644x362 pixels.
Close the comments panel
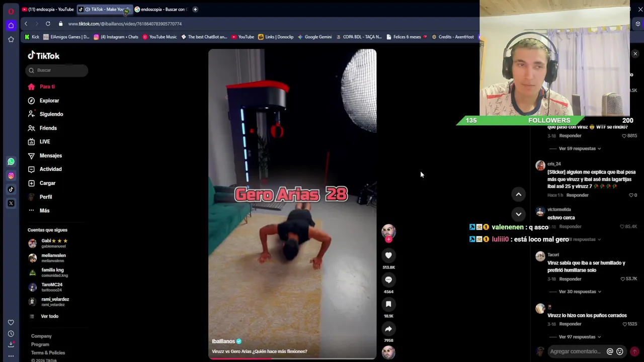pos(635,54)
